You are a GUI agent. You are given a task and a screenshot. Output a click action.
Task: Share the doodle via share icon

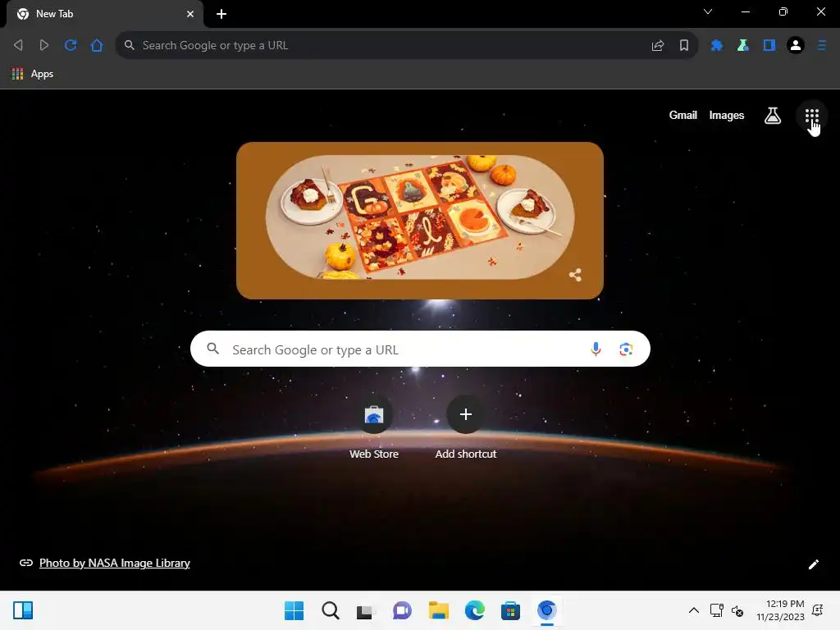coord(575,275)
